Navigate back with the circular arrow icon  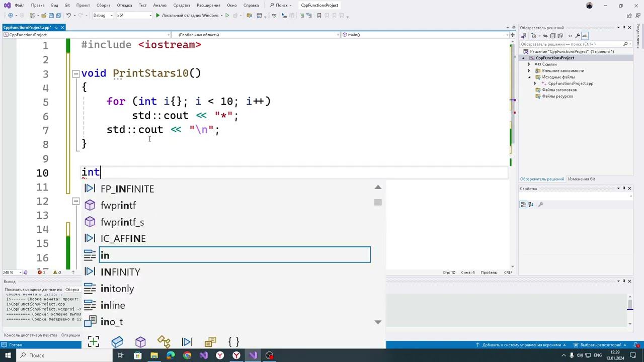(10, 16)
